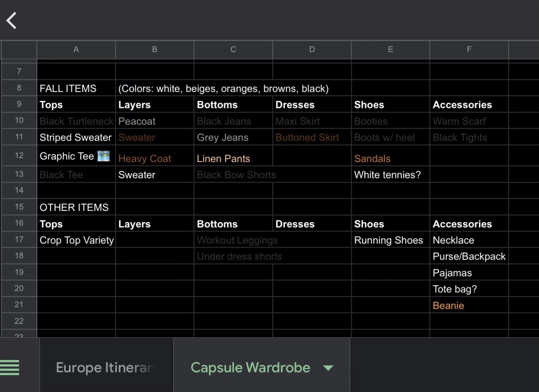Select the Linen Pants cell
539x392 pixels.
pyautogui.click(x=224, y=158)
